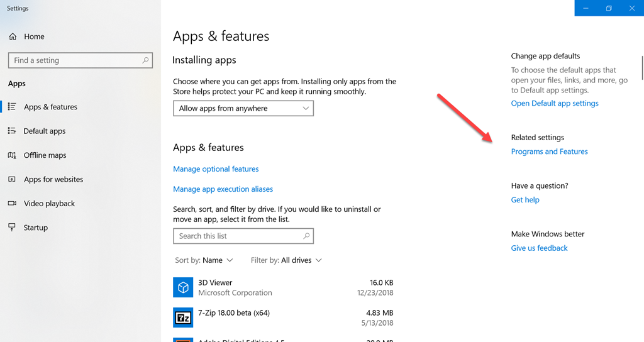Select the Startup sidebar entry
The width and height of the screenshot is (644, 342).
pyautogui.click(x=35, y=228)
